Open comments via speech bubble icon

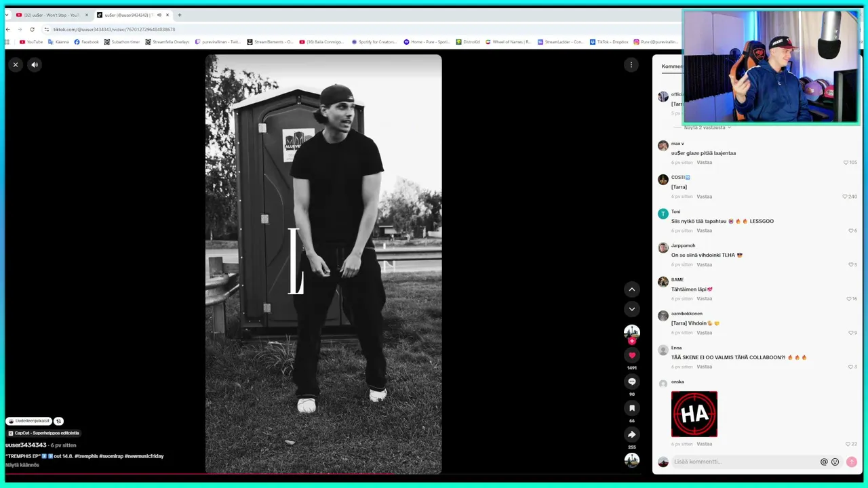(x=632, y=382)
